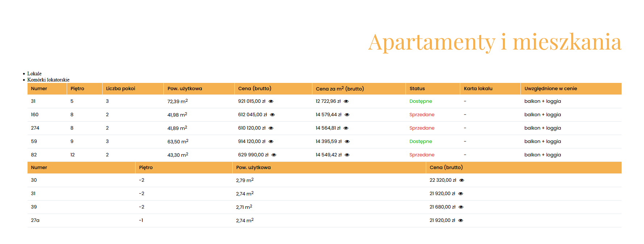Click Sprzedane status of apartment 160
Screen dimensions: 644x244
(421, 115)
